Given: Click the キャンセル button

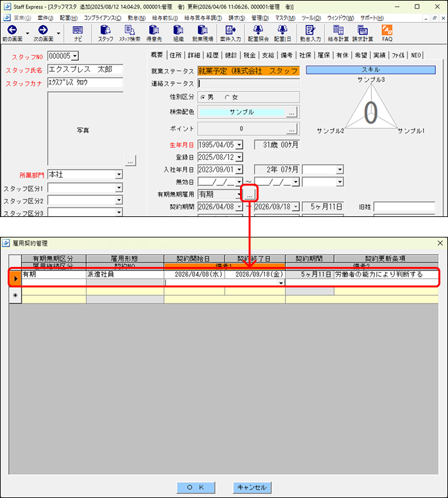Looking at the screenshot, I should pyautogui.click(x=252, y=487).
